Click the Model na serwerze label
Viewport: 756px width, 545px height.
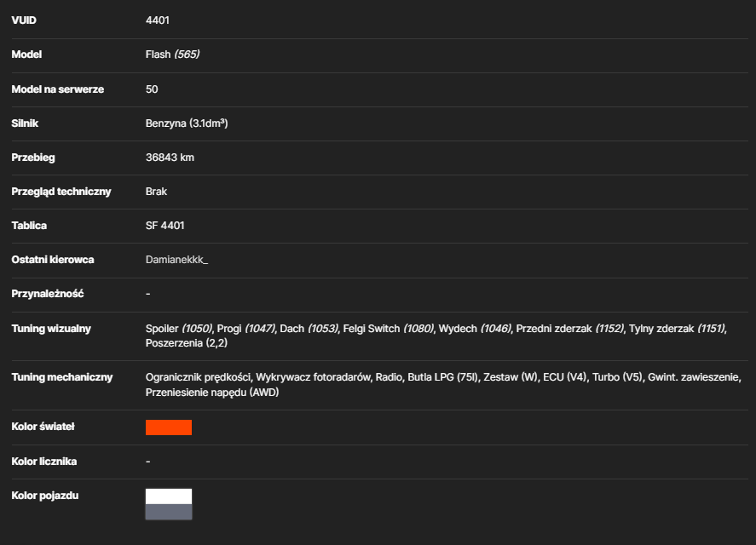pos(57,89)
